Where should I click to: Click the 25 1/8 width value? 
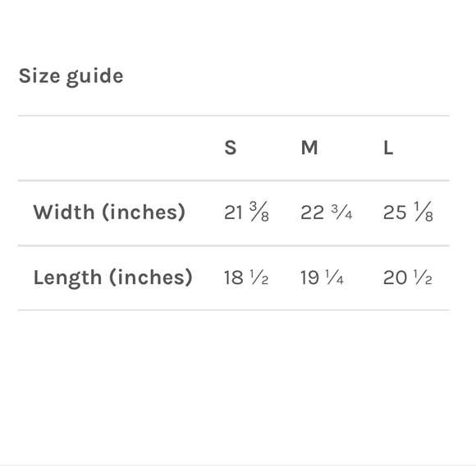(408, 212)
